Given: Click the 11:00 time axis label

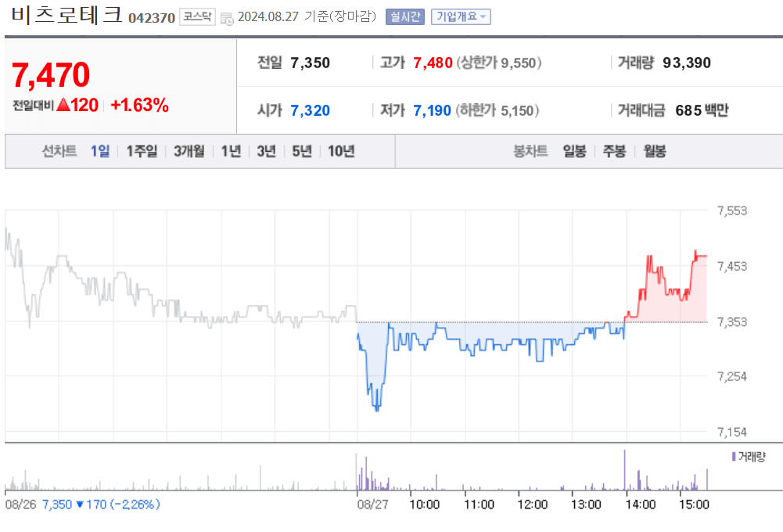Looking at the screenshot, I should click(479, 505).
